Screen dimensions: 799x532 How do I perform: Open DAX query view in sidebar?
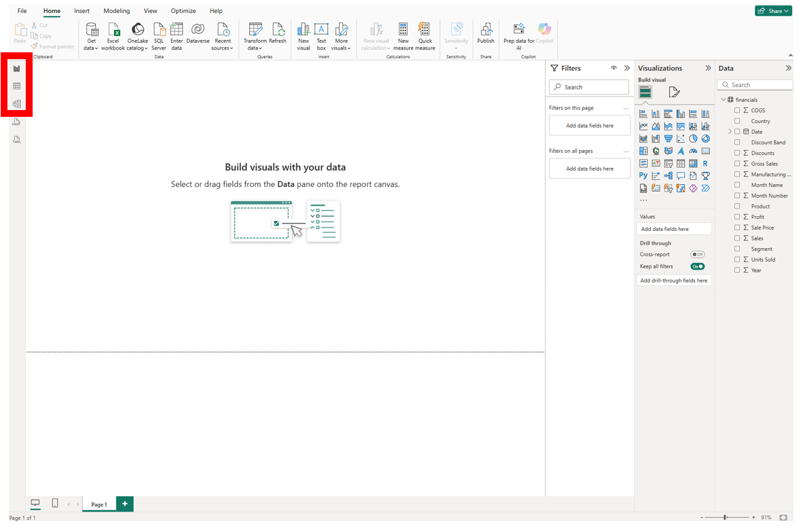[17, 122]
